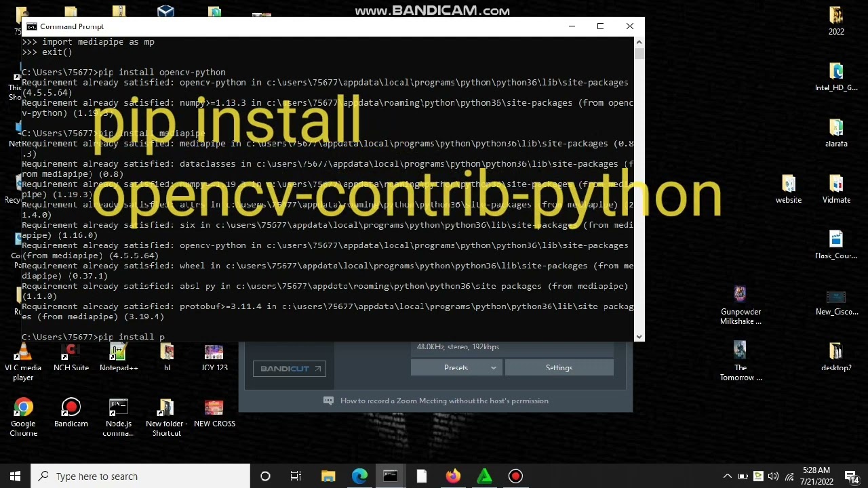This screenshot has width=868, height=488.
Task: Open Cortana from the taskbar
Action: click(x=265, y=476)
